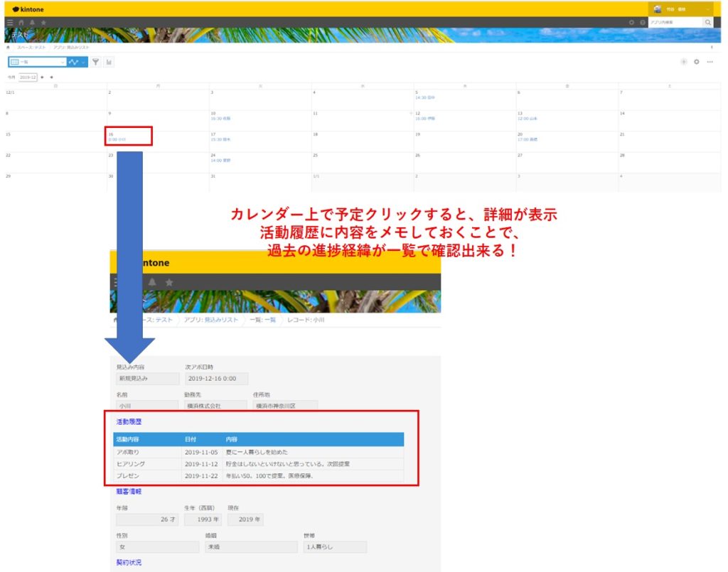
Task: Open the starred favorites icon
Action: point(43,22)
